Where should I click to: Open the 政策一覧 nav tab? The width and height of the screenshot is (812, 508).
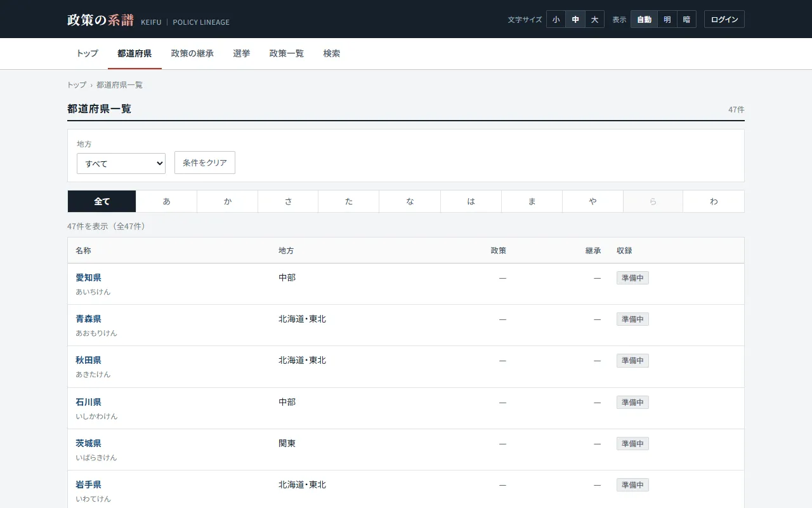point(287,53)
